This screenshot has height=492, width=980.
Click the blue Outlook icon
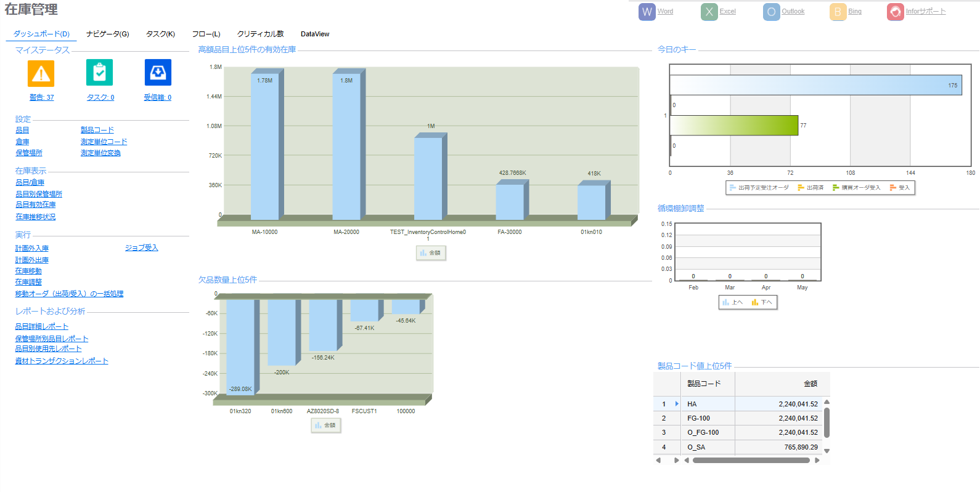[x=771, y=12]
